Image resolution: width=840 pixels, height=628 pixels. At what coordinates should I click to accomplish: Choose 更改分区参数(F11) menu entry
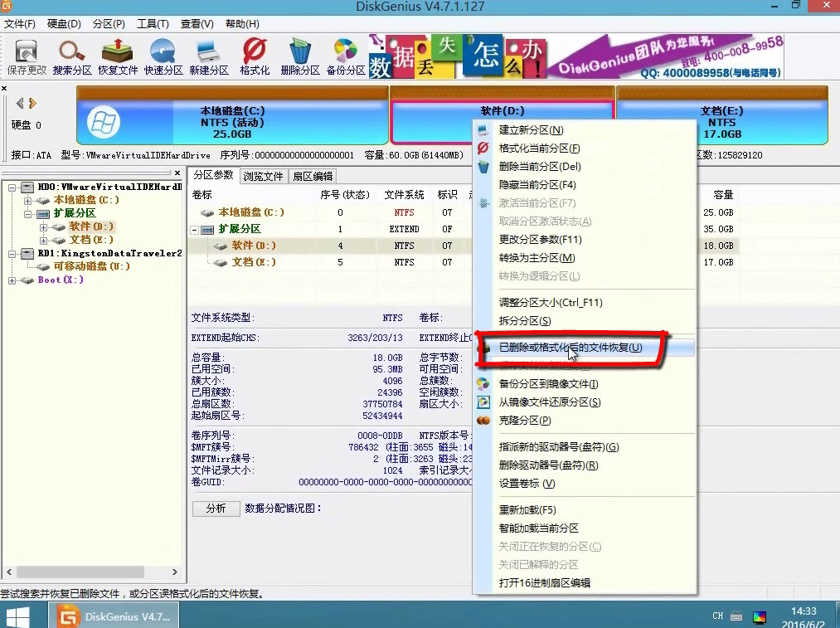pyautogui.click(x=584, y=240)
